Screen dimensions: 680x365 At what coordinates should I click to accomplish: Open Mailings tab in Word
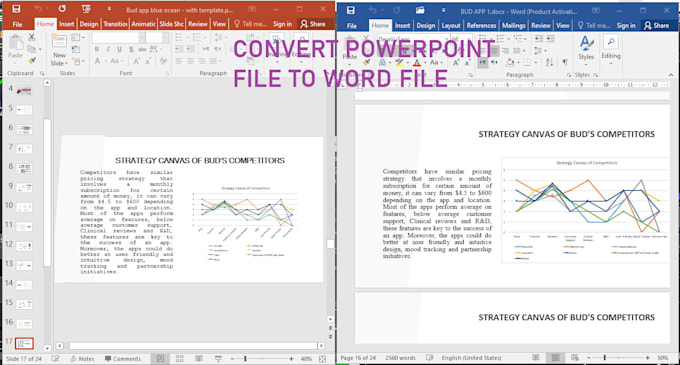514,26
